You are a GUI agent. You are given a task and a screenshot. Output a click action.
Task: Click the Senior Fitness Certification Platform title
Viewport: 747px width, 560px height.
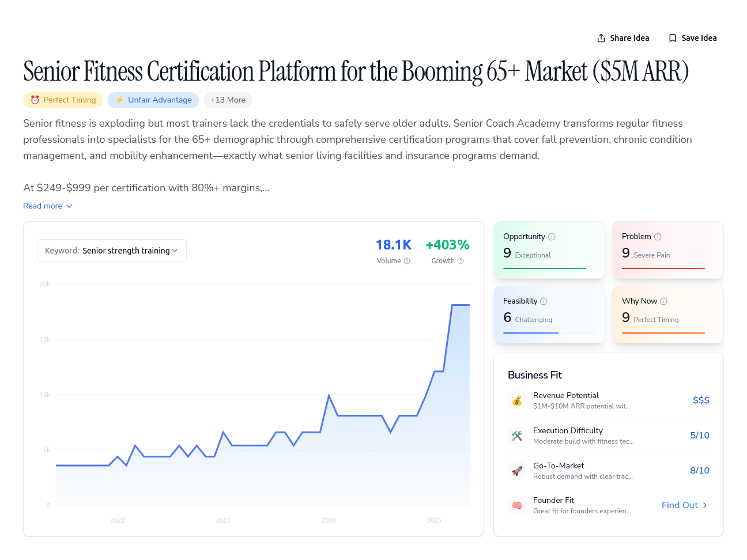[356, 71]
